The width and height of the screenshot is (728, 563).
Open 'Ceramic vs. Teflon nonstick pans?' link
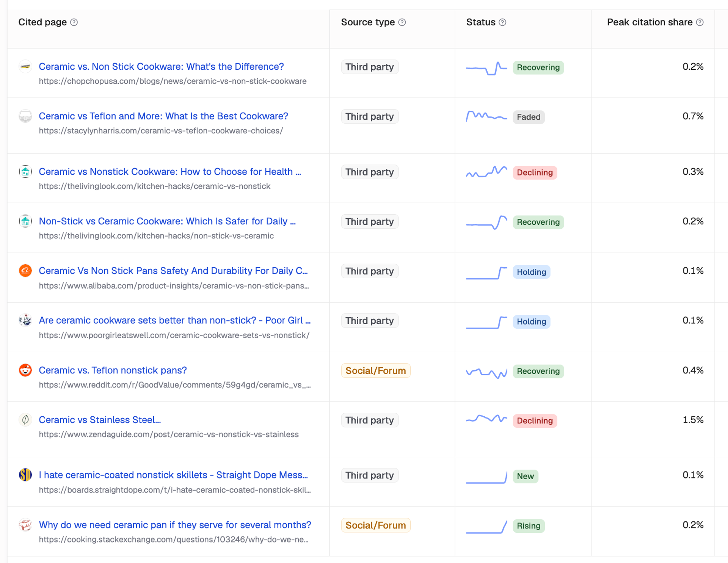click(x=113, y=370)
